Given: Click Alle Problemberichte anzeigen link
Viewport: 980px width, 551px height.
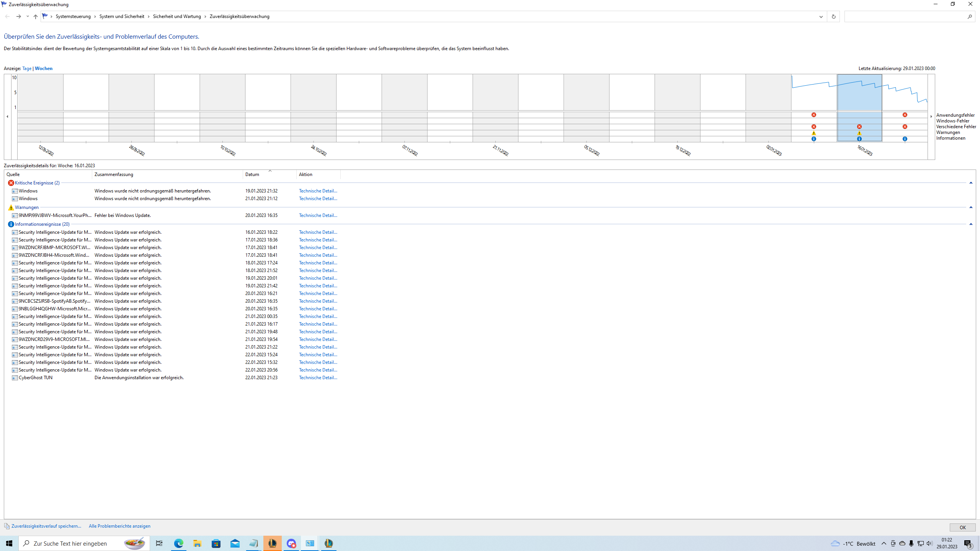Looking at the screenshot, I should (x=119, y=526).
